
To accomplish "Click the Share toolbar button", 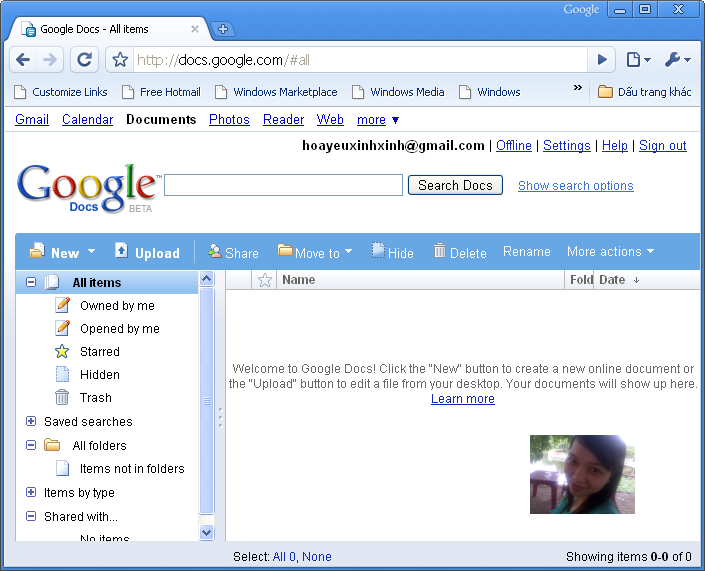I will pos(233,252).
